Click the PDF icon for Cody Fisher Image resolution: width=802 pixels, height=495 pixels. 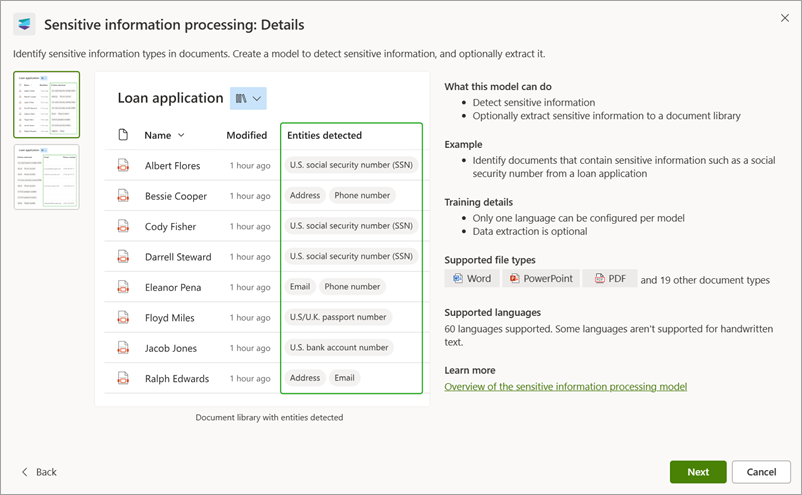click(x=123, y=226)
